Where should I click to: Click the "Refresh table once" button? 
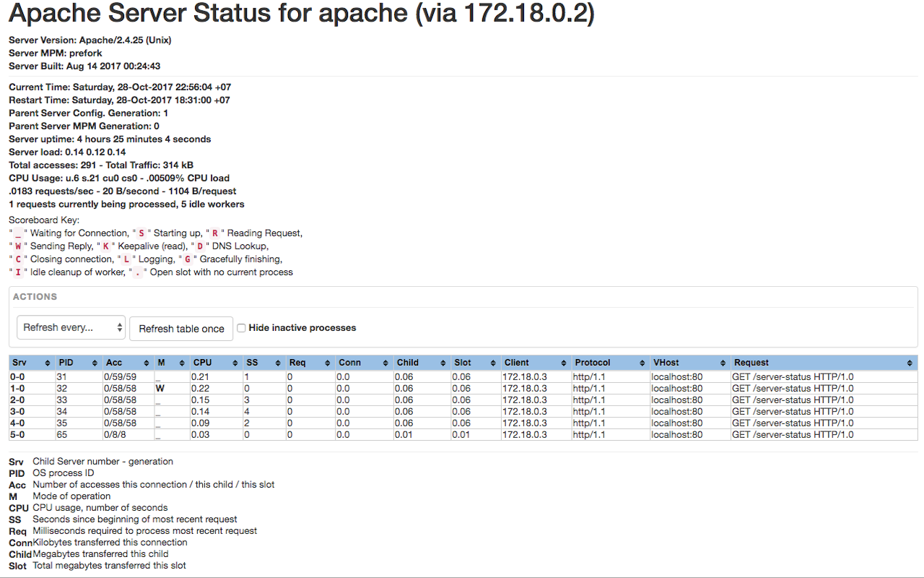point(181,329)
